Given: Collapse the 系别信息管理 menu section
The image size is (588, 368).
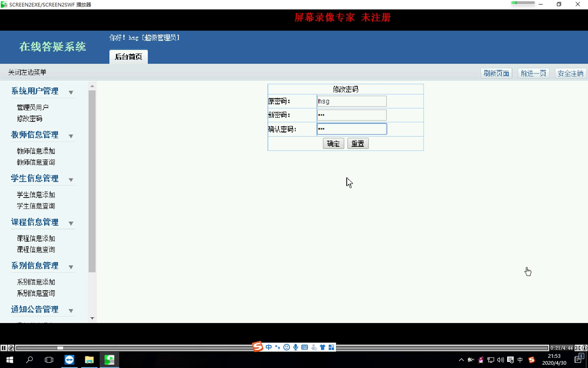Looking at the screenshot, I should [x=71, y=267].
